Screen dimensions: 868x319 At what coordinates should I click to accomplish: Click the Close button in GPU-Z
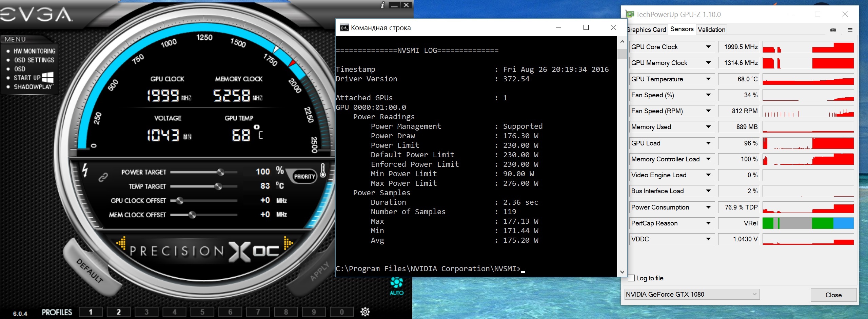tap(833, 295)
